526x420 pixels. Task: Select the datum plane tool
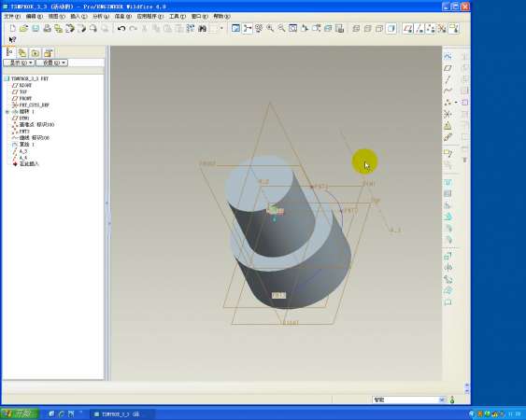pos(448,68)
